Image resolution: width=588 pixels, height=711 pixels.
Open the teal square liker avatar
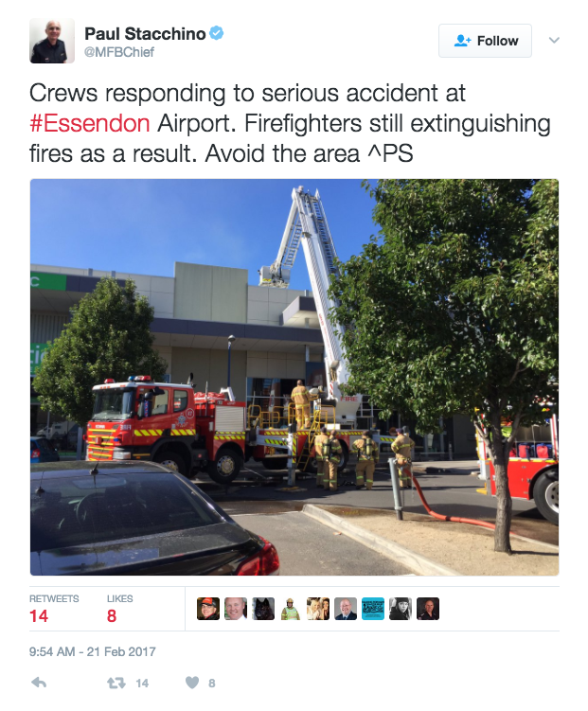(x=373, y=609)
